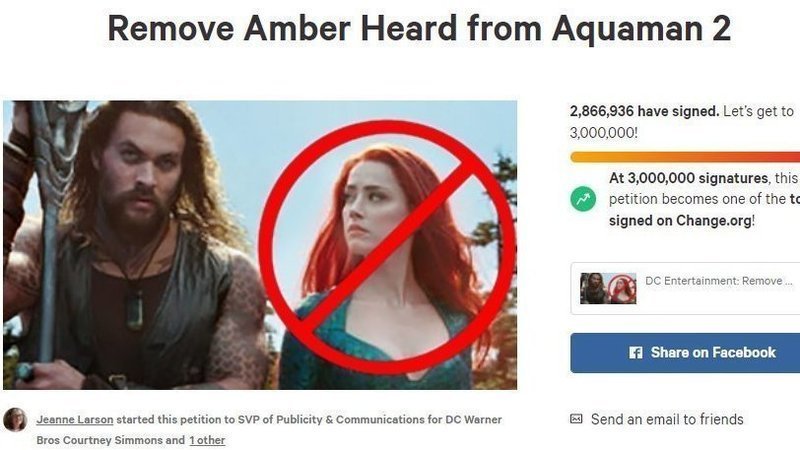Viewport: 800px width, 450px height.
Task: Click the '3,000,000!' goal number
Action: click(x=604, y=133)
